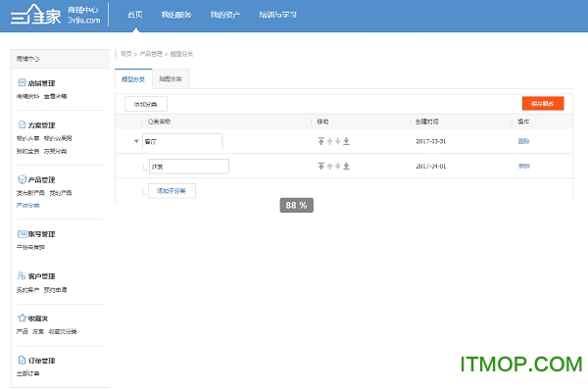This screenshot has width=588, height=389.
Task: Switch to the 模型分类 tab
Action: tap(133, 79)
